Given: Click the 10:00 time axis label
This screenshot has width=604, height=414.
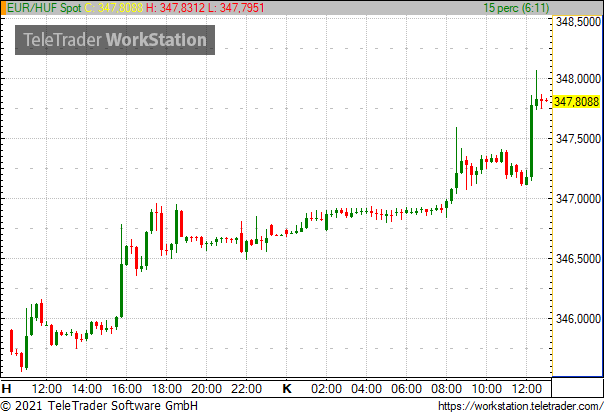Looking at the screenshot, I should pyautogui.click(x=487, y=388).
